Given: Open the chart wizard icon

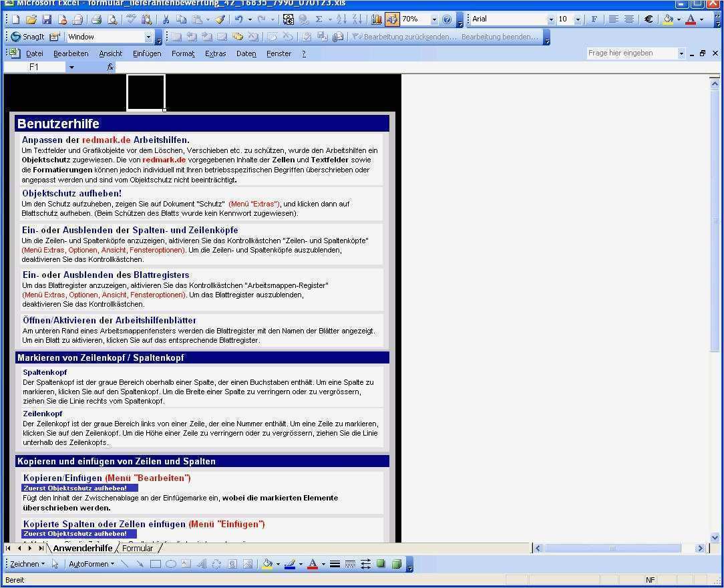Looking at the screenshot, I should coord(376,19).
